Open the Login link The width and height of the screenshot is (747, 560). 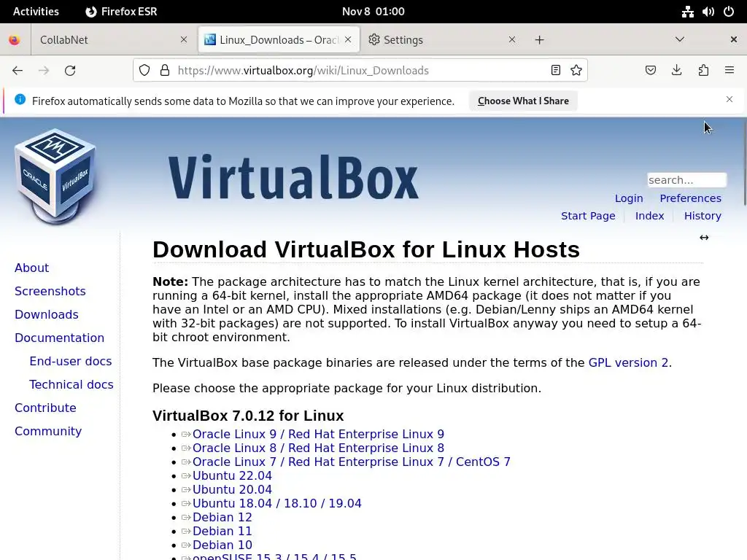click(629, 198)
